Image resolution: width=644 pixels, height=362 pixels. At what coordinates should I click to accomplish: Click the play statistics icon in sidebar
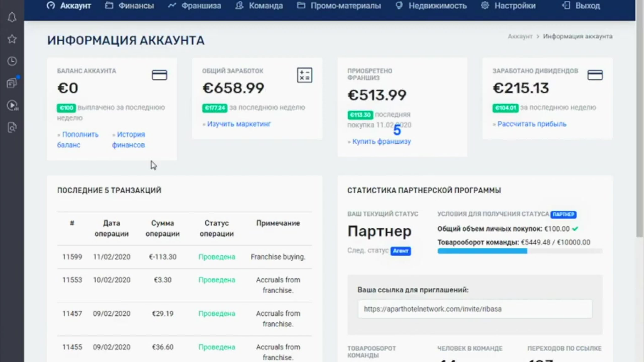(12, 105)
